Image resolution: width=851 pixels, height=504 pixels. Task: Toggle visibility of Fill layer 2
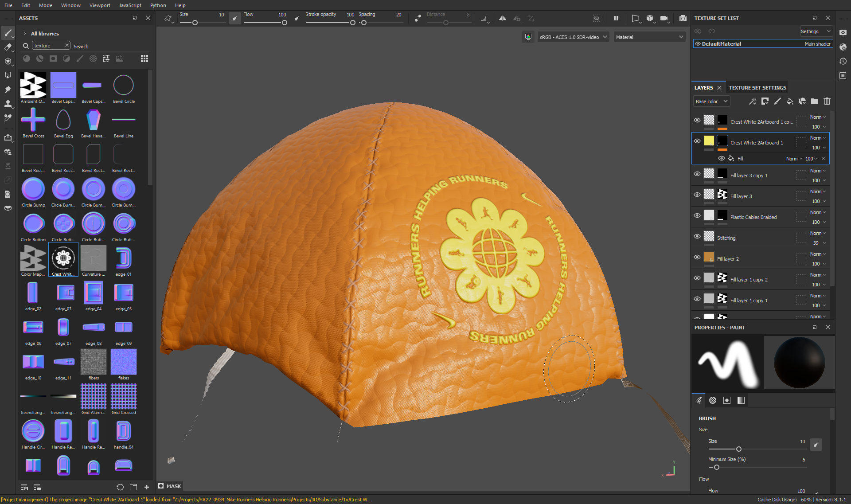click(x=697, y=257)
